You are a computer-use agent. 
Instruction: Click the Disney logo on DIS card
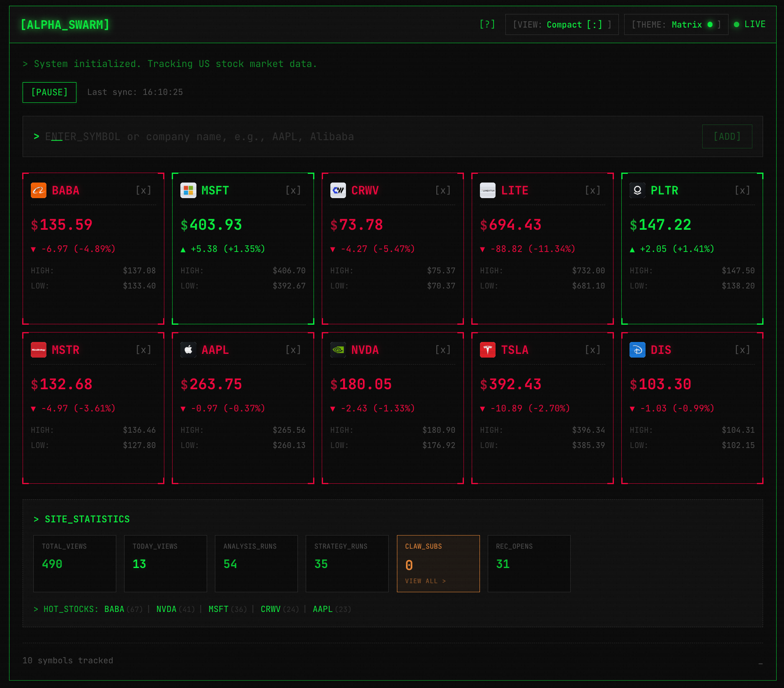(x=637, y=350)
